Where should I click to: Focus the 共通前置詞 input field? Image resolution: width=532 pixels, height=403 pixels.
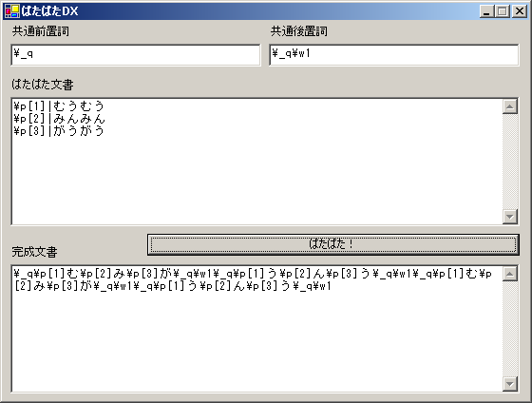[x=136, y=55]
